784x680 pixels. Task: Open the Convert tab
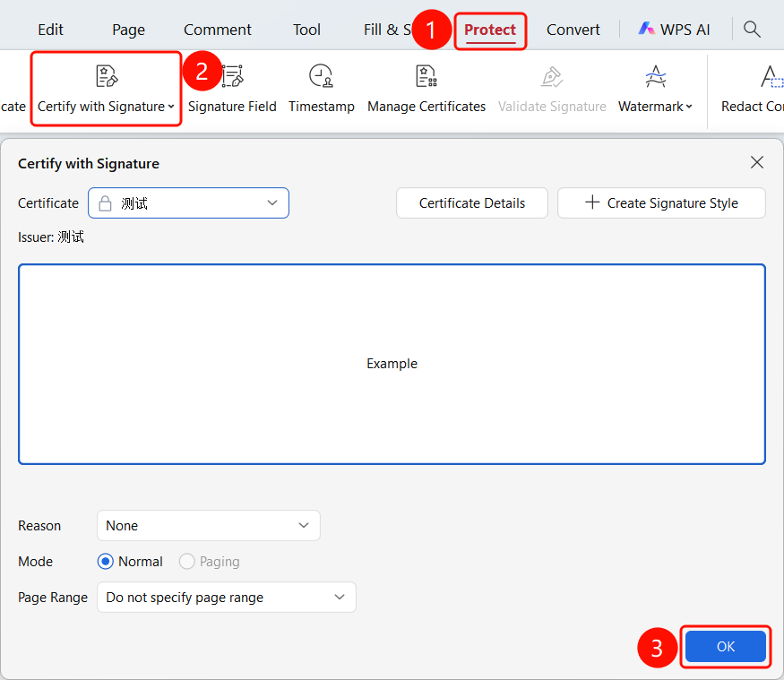(x=573, y=30)
